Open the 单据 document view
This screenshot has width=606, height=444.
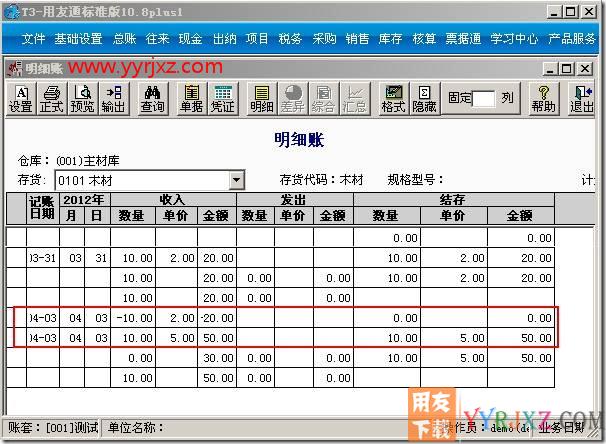(192, 99)
